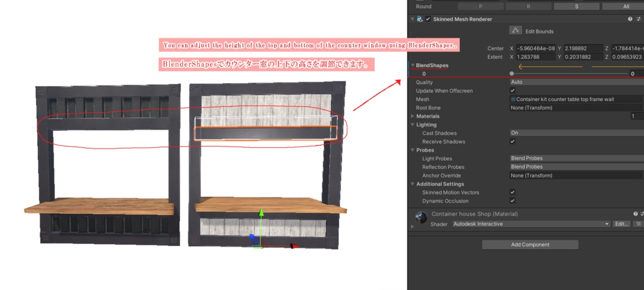
Task: Click the 'Skinned Mesh Renderer' title text
Action: pos(462,20)
